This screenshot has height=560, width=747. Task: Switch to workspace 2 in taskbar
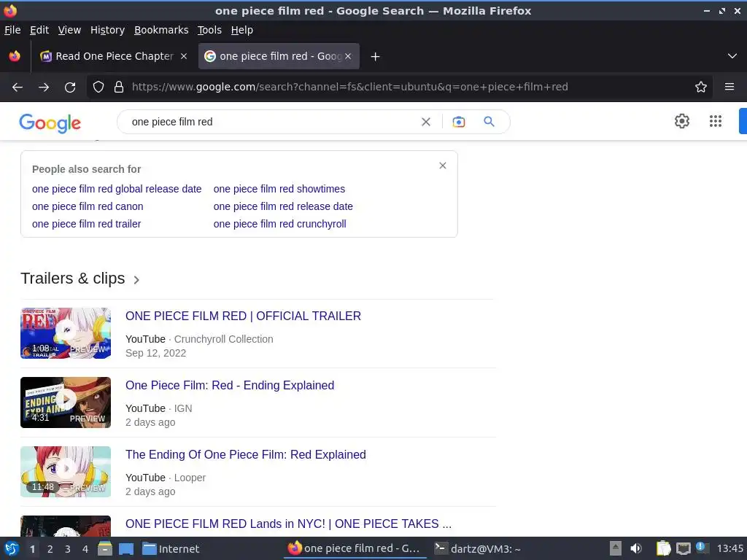tap(50, 549)
